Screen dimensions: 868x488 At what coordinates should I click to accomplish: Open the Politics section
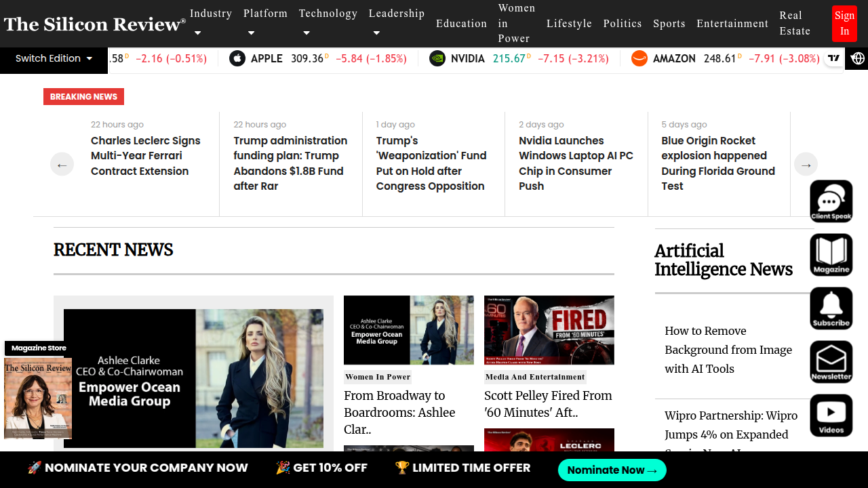coord(623,24)
